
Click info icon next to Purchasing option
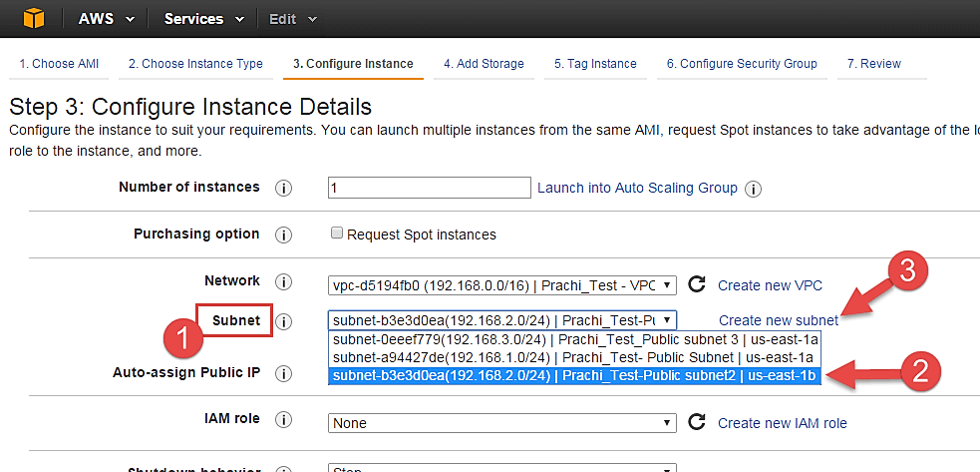click(x=283, y=235)
